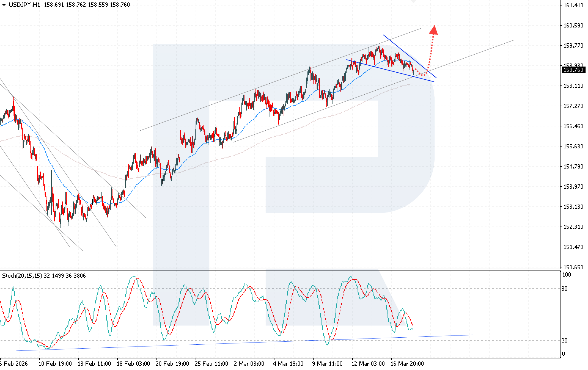The height and width of the screenshot is (370, 588).
Task: Click the stochastic 20 level label
Action: tap(564, 341)
